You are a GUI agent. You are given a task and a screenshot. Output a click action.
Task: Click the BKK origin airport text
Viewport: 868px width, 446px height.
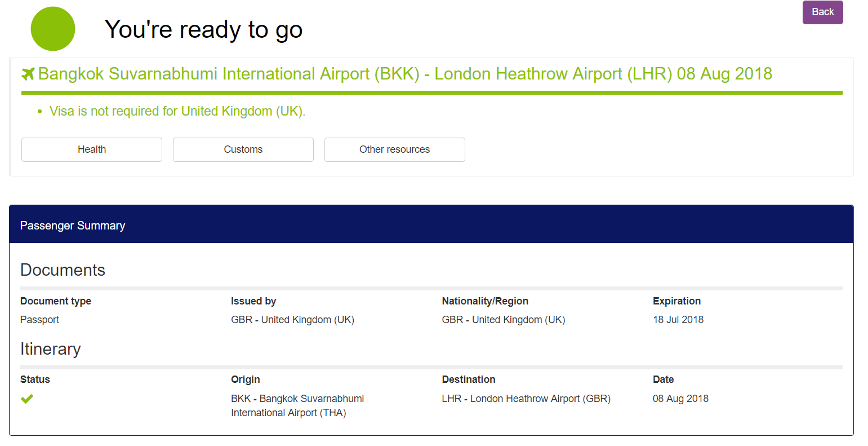(x=297, y=405)
